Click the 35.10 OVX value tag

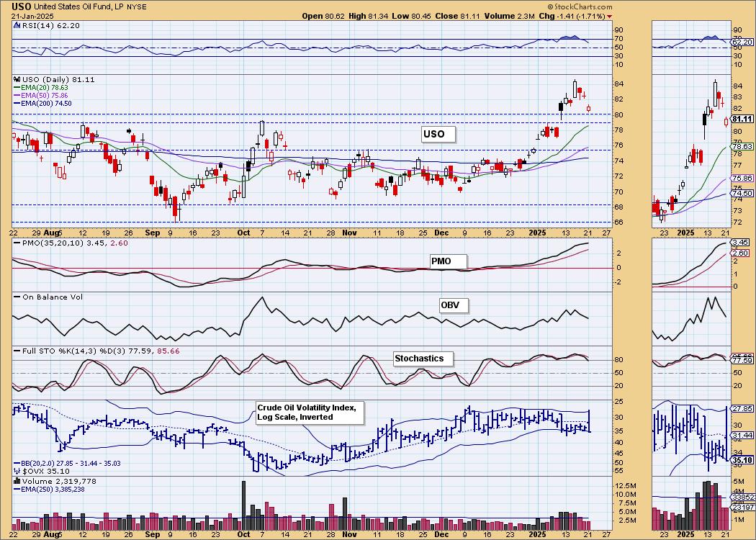(742, 461)
